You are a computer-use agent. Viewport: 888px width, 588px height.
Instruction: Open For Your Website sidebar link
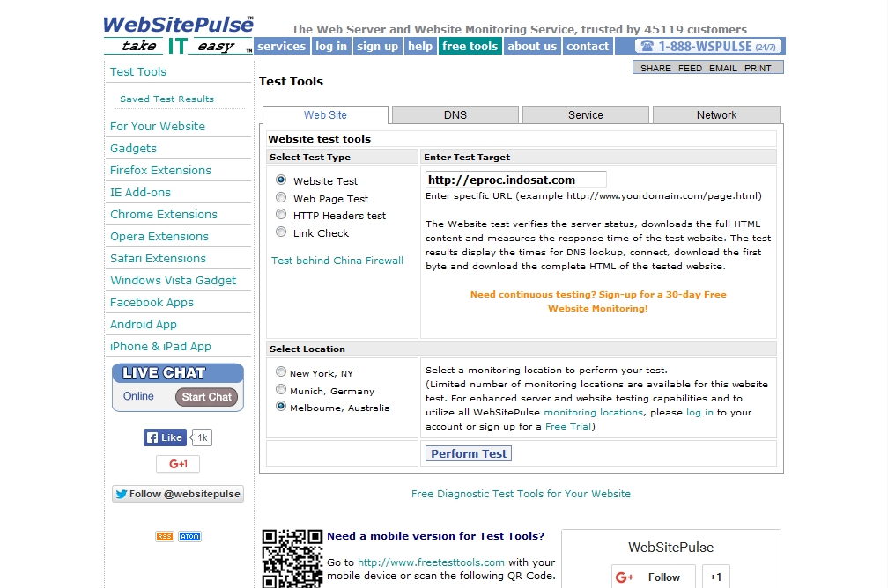click(x=158, y=126)
